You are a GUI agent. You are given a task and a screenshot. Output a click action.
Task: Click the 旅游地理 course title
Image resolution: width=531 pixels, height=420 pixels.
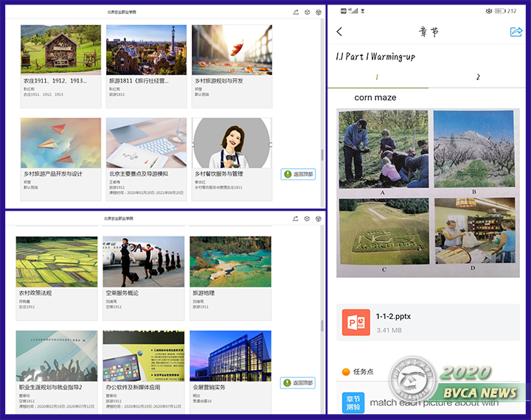point(204,293)
